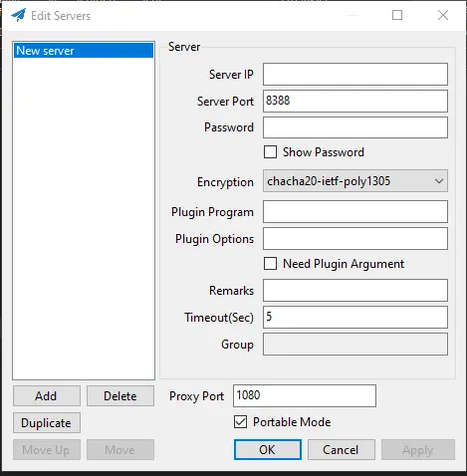Enable the Show Password checkbox

[x=270, y=152]
